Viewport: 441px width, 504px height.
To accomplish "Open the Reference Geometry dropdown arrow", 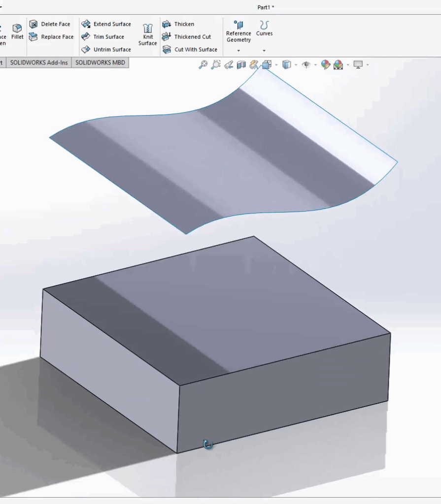I will [x=238, y=50].
